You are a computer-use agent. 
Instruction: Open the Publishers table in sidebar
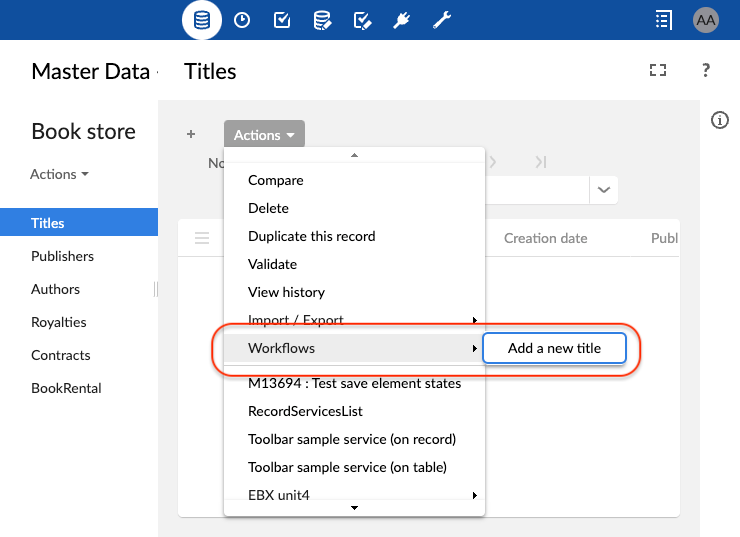[62, 256]
